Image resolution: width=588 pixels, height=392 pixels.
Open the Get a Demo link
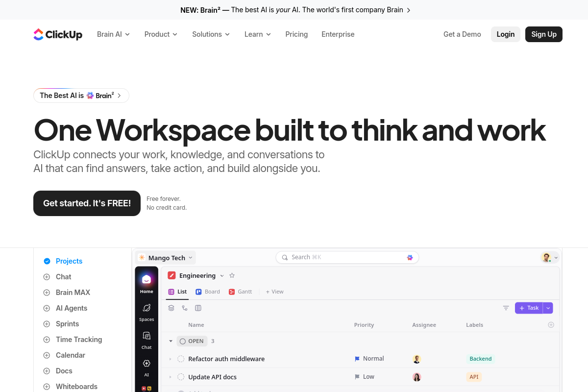point(462,34)
